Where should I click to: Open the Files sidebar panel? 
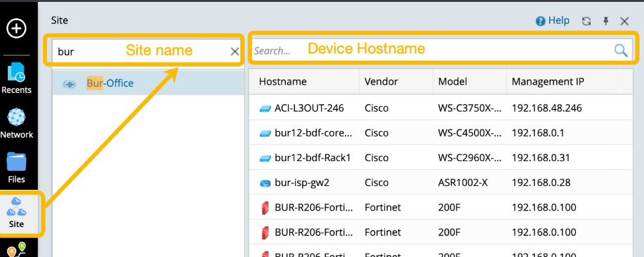[x=16, y=168]
